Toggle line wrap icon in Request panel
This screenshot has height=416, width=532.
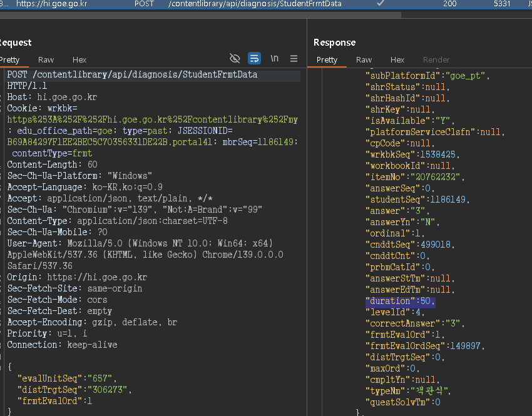click(x=254, y=58)
